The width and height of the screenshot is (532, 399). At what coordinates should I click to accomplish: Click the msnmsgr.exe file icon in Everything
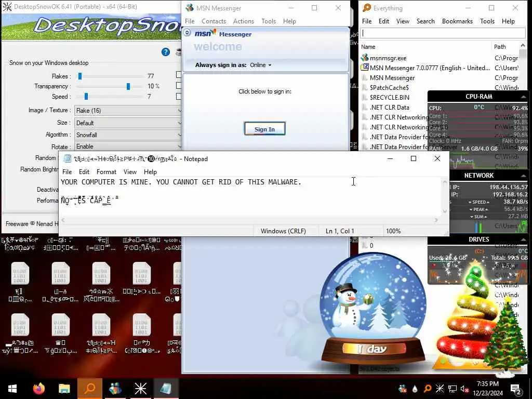click(x=365, y=58)
